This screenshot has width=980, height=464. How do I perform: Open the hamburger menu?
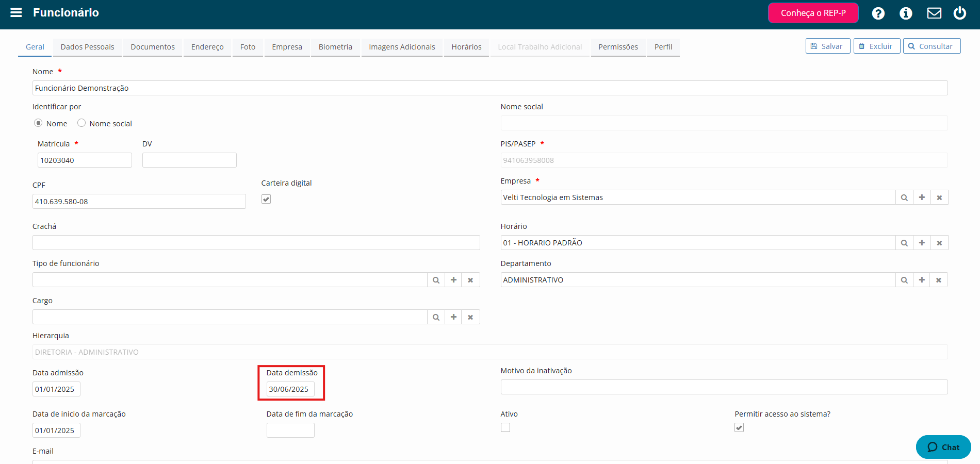(16, 12)
